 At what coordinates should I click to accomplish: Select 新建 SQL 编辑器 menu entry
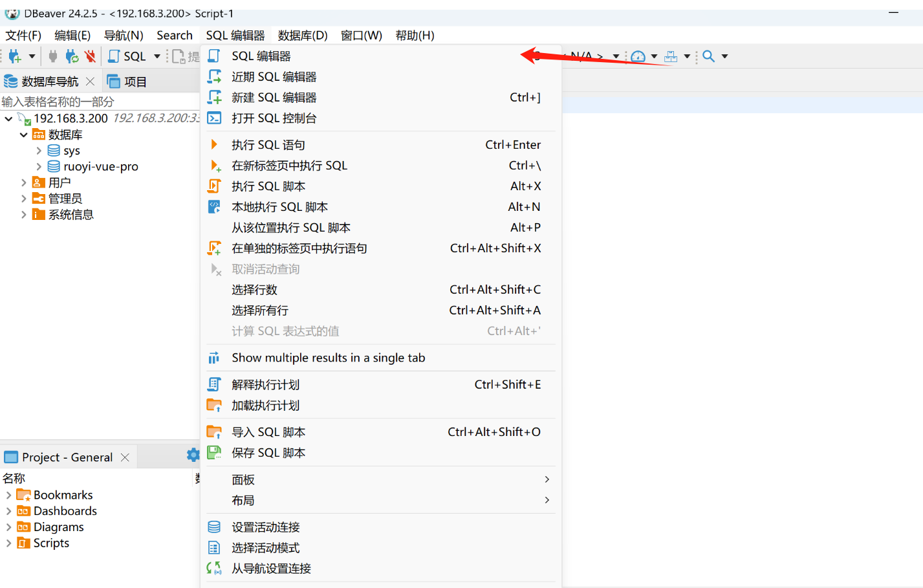274,98
